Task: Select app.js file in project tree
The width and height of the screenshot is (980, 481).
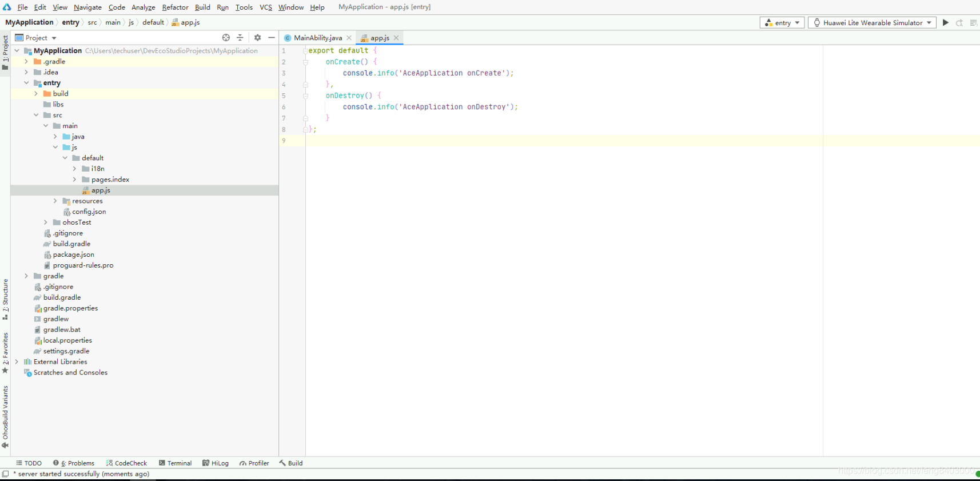Action: (x=101, y=190)
